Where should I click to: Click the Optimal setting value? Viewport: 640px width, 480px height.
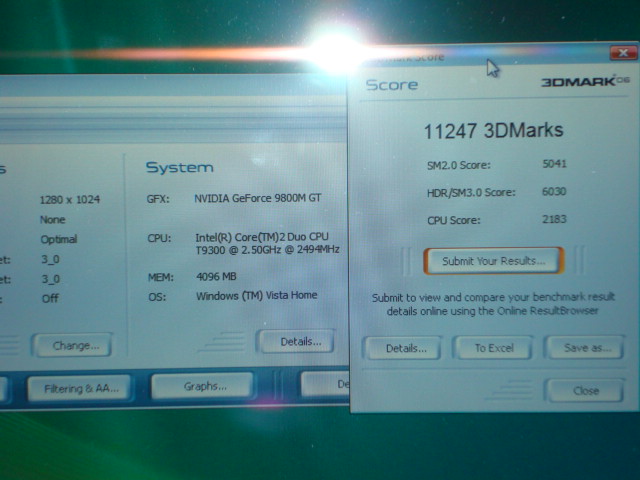pyautogui.click(x=58, y=239)
